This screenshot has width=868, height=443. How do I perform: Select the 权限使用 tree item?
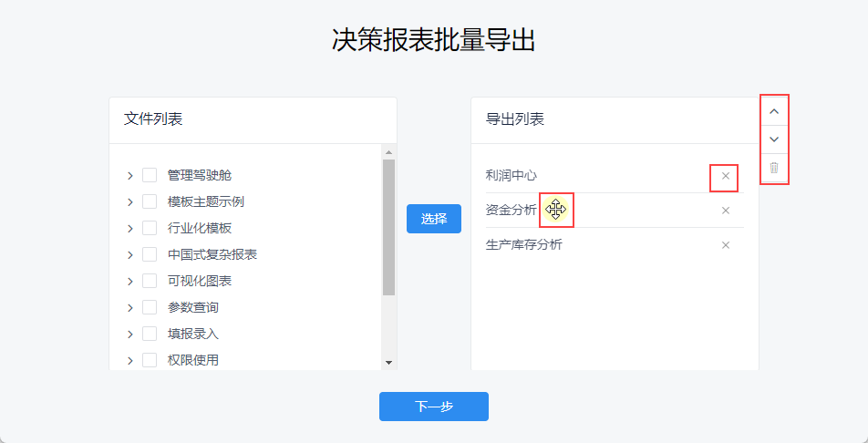193,360
